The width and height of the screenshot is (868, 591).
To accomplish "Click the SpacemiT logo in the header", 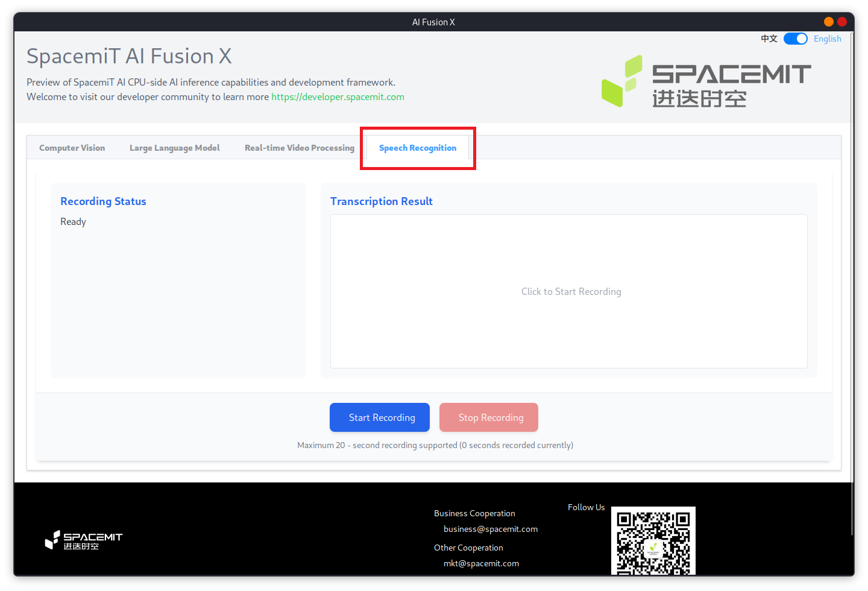I will pyautogui.click(x=706, y=81).
